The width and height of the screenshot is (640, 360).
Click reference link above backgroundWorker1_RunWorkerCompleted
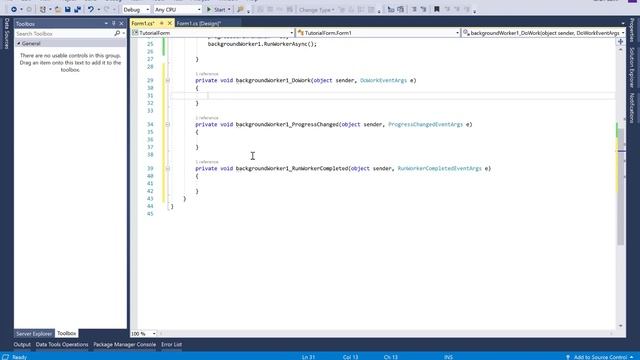[x=207, y=162]
